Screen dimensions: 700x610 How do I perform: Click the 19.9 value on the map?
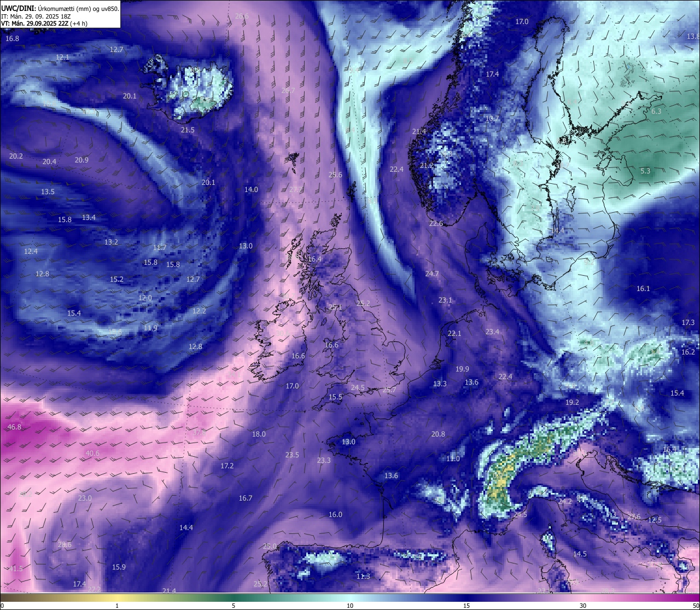tap(462, 369)
